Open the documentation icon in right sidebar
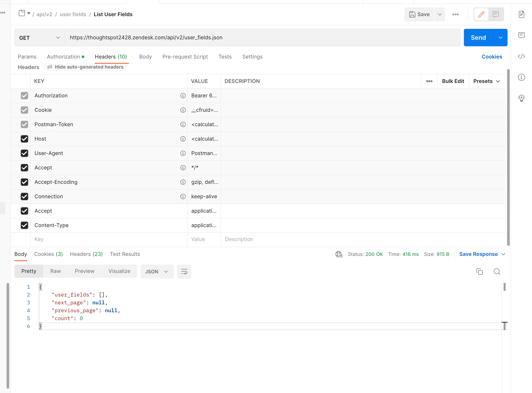Screen dimensions: 532x393 pyautogui.click(x=521, y=14)
